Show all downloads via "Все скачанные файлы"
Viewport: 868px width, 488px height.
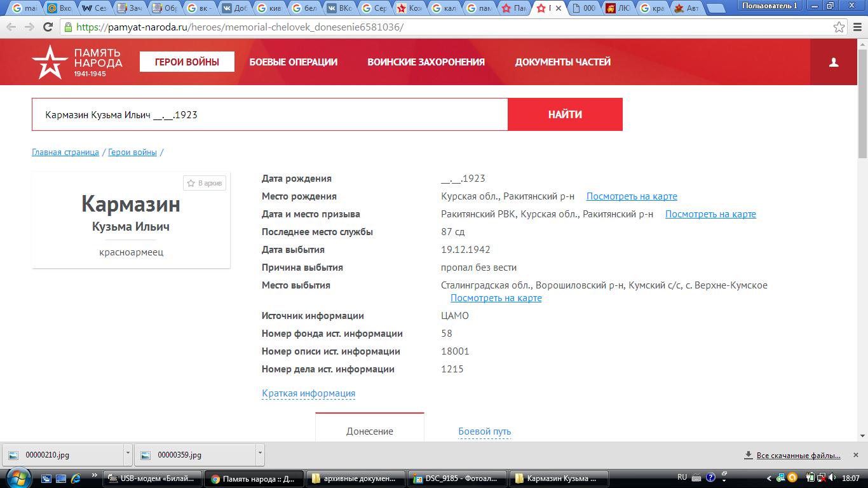(797, 456)
